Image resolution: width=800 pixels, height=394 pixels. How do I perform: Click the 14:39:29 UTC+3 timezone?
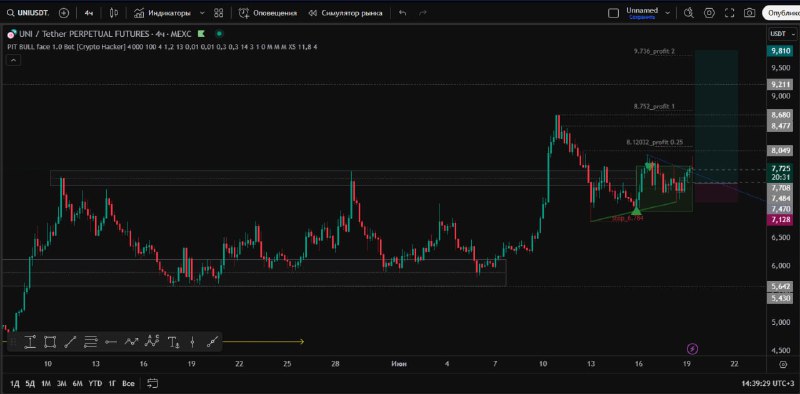pyautogui.click(x=767, y=383)
